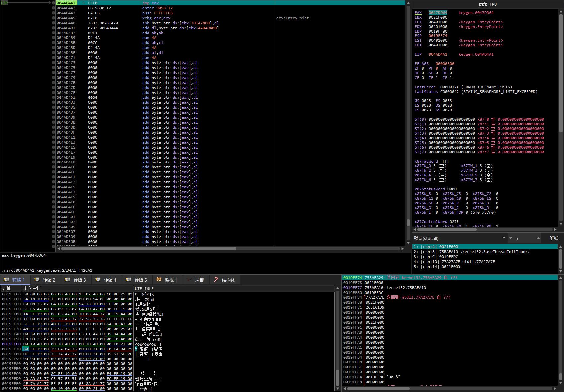Toggle breakpoint bullet at address 004AD4B1
564x392 pixels.
[x=53, y=28]
